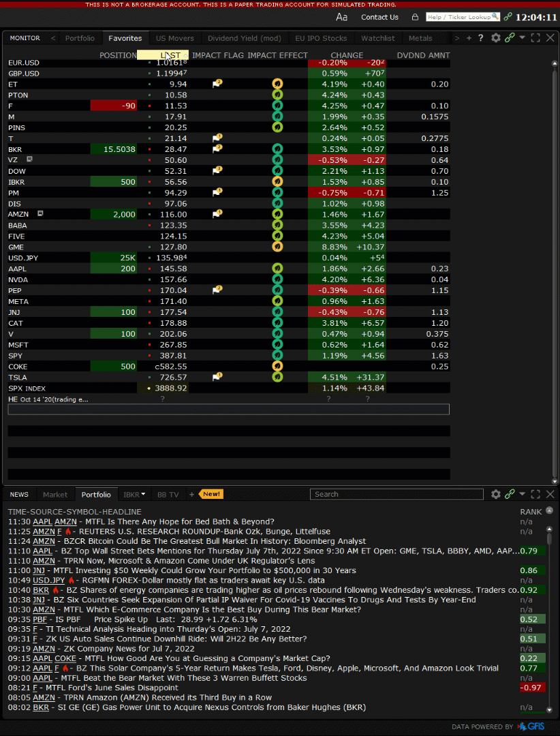This screenshot has height=736, width=560.
Task: Click the impact flag icon in BKR row
Action: pyautogui.click(x=217, y=149)
